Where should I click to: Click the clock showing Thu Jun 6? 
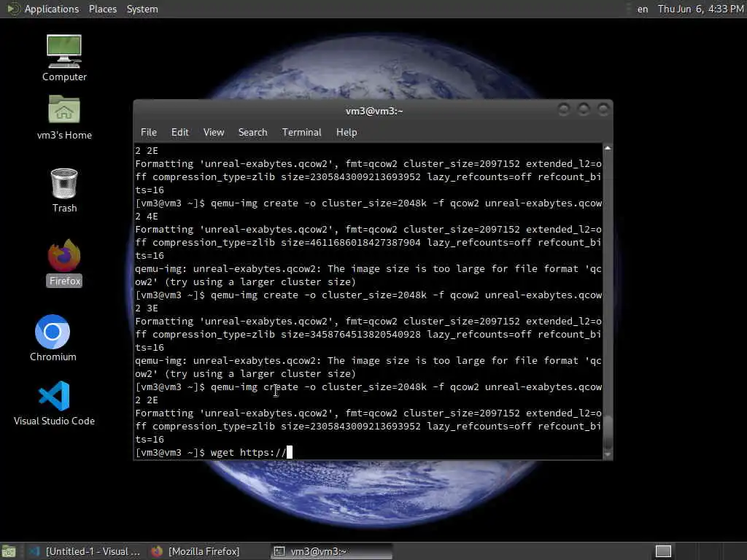pos(700,9)
